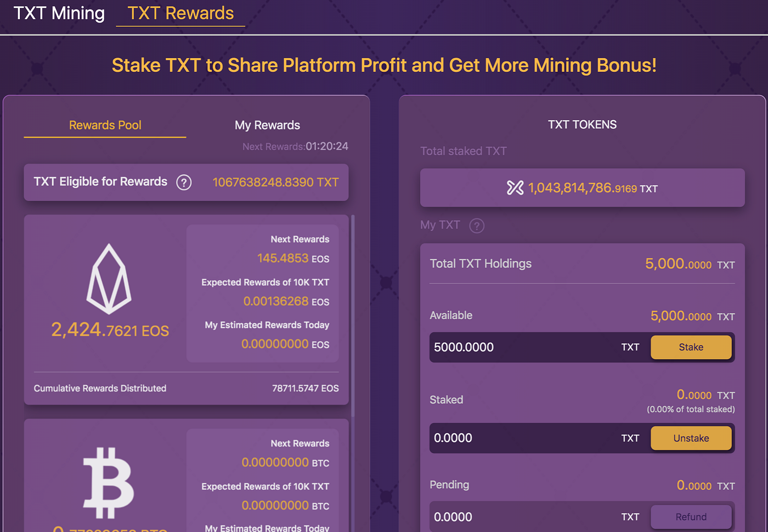Click the Staked amount input field
This screenshot has width=768, height=532.
[521, 438]
